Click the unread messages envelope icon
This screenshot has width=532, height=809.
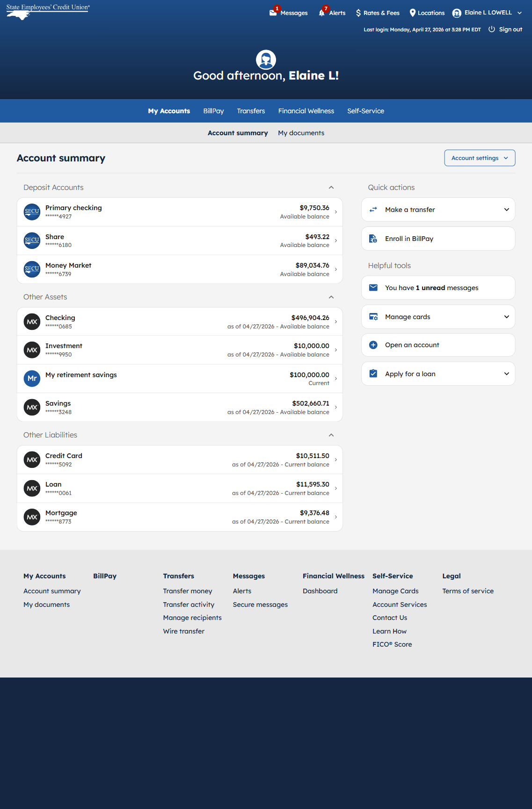pos(373,287)
